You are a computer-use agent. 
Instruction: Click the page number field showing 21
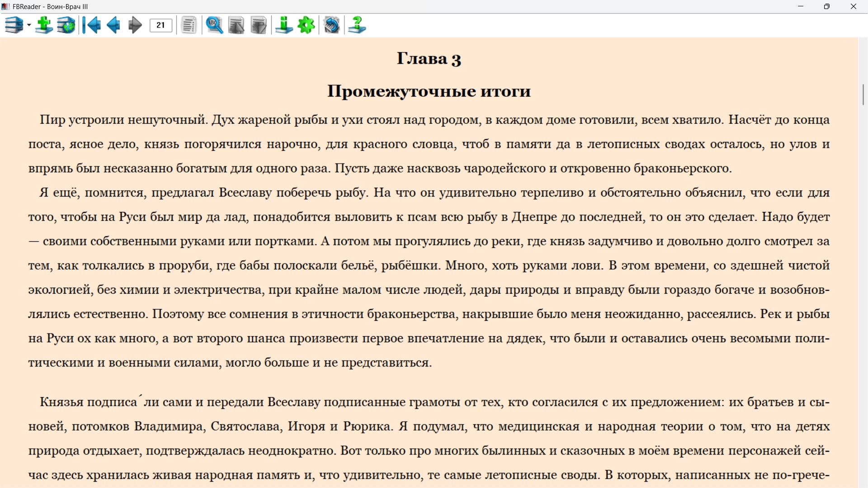pos(160,25)
